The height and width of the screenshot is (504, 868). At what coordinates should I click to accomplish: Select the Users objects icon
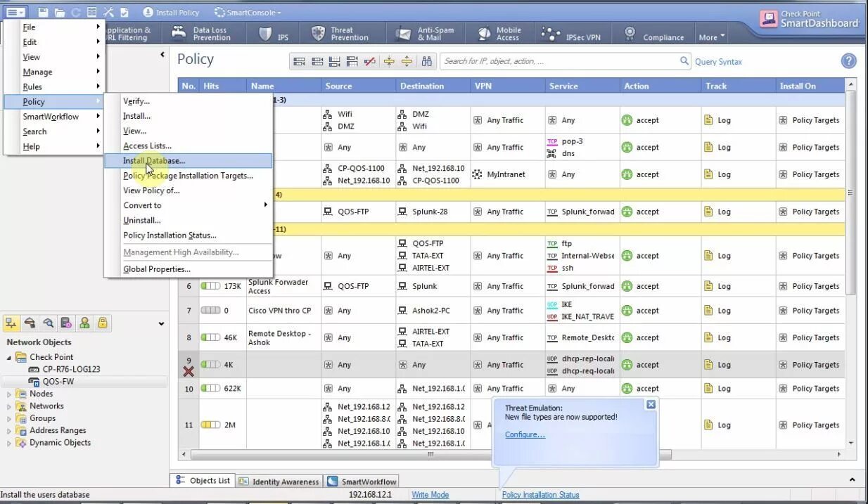(84, 323)
